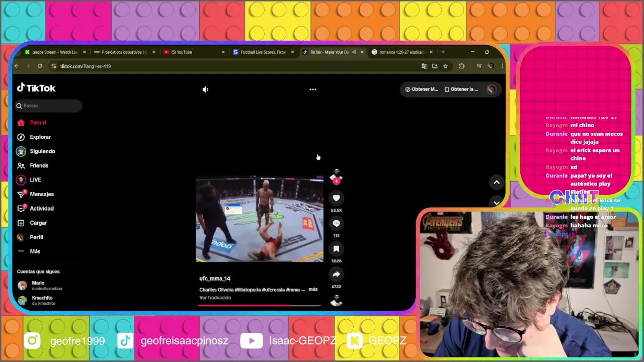Screen dimensions: 644x362
Task: Open the three-dot video options menu
Action: (x=312, y=89)
